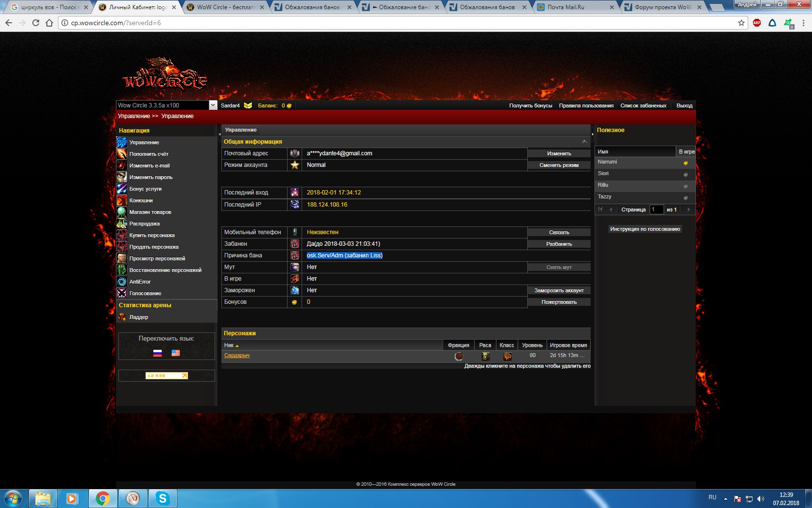The image size is (812, 508).
Task: Open character link Сардарыч
Action: point(237,356)
